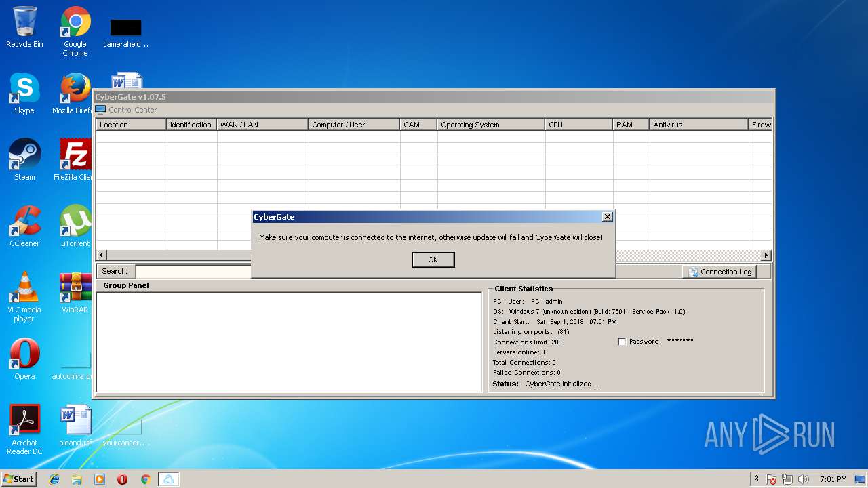Screen dimensions: 868x488
Task: Click the OS: Windows 7 line
Action: coord(589,312)
